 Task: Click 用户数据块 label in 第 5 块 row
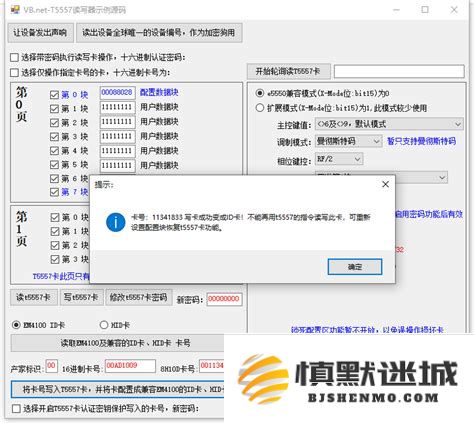tap(159, 165)
